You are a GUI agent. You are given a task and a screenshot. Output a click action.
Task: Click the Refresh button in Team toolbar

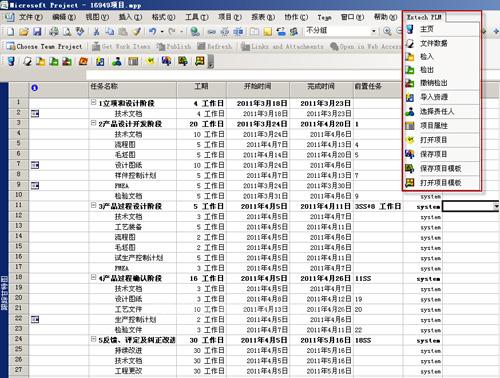click(x=215, y=47)
